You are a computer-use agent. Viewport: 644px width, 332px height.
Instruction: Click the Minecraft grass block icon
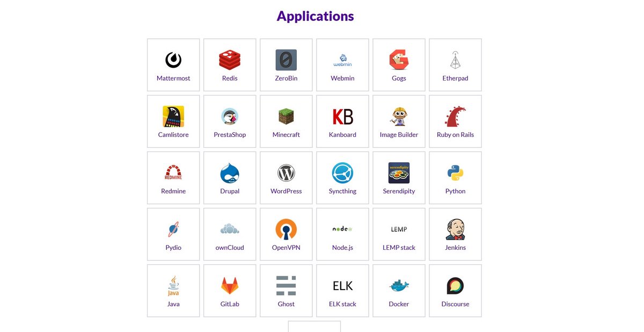pyautogui.click(x=286, y=117)
